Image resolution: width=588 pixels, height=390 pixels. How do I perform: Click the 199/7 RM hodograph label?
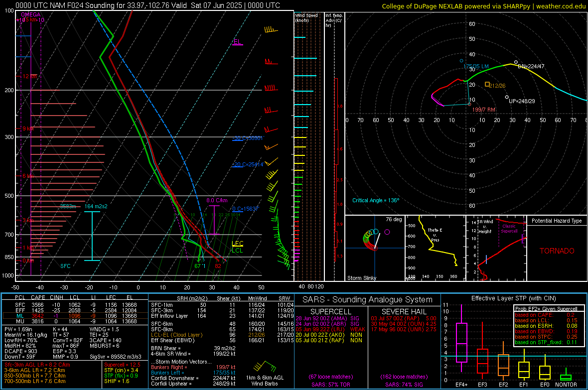click(483, 110)
